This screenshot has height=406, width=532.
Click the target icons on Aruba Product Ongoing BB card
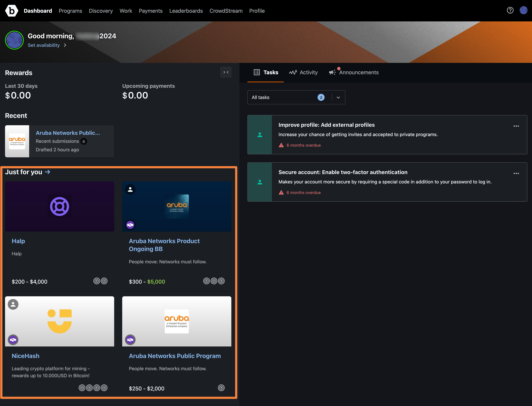pos(214,281)
